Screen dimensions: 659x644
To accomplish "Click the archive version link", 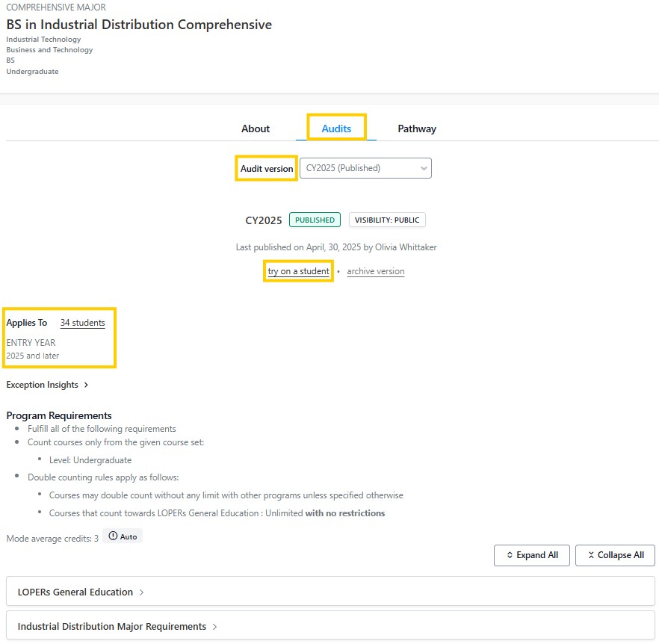I will coord(376,271).
